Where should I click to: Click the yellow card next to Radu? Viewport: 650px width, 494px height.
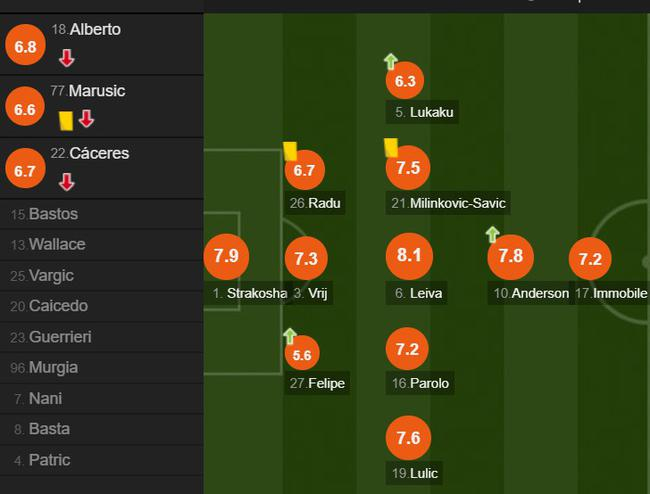(x=290, y=151)
